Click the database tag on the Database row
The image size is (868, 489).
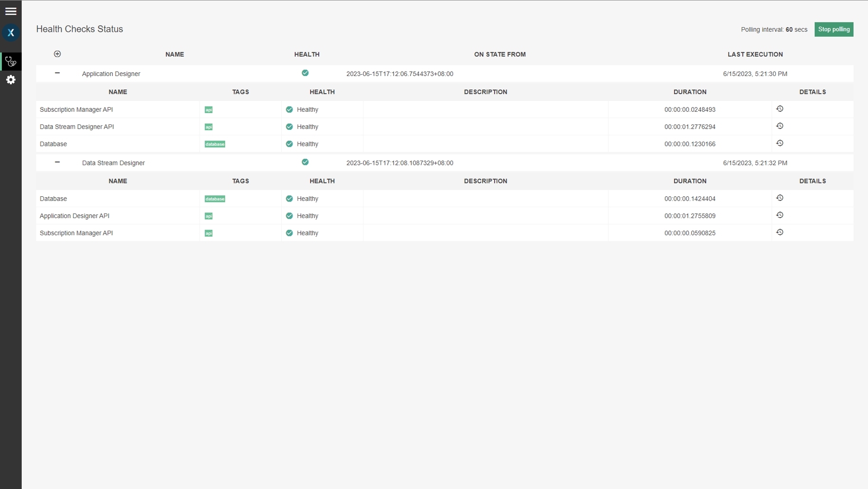214,144
